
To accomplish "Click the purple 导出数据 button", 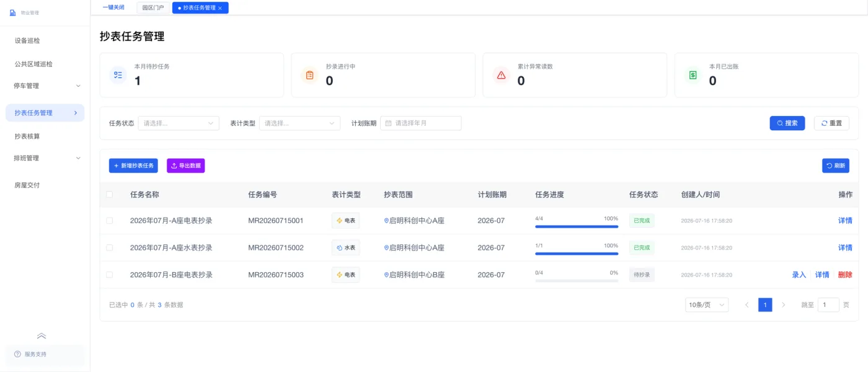I will pos(185,166).
